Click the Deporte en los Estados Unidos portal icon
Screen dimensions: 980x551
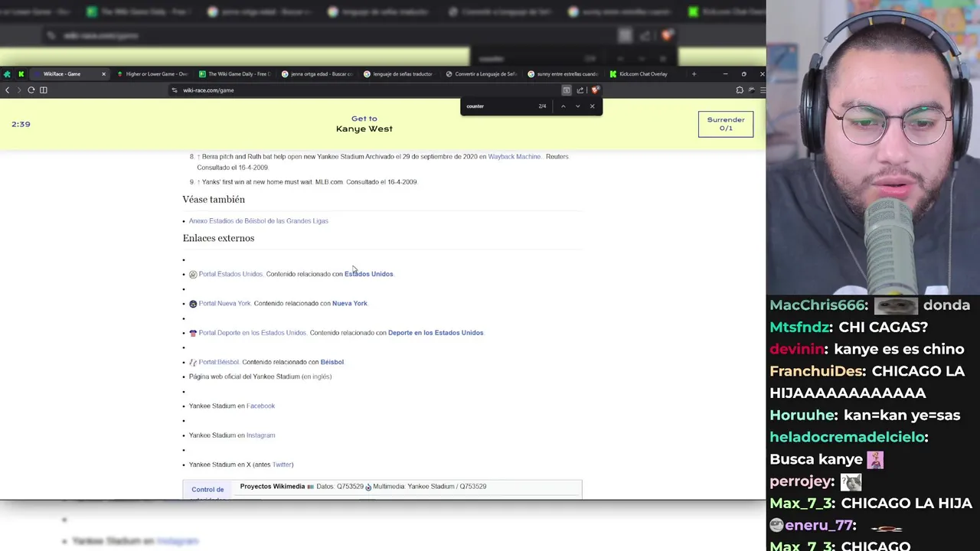pos(193,333)
